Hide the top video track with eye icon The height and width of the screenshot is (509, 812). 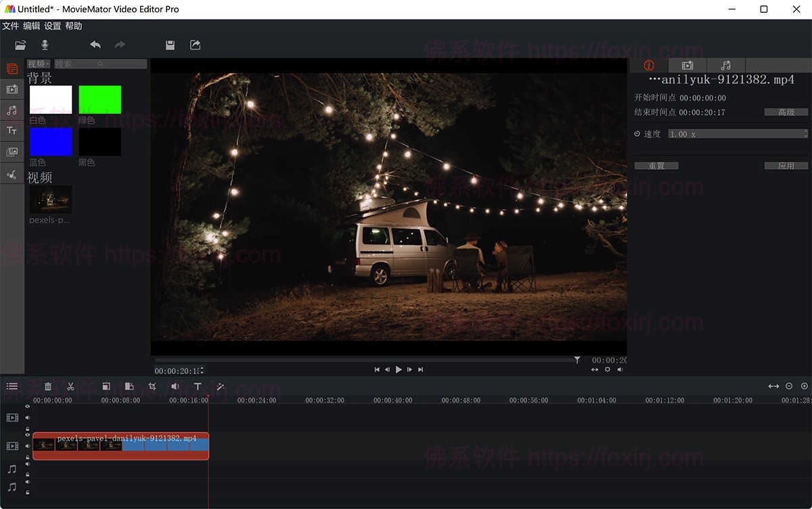[28, 407]
